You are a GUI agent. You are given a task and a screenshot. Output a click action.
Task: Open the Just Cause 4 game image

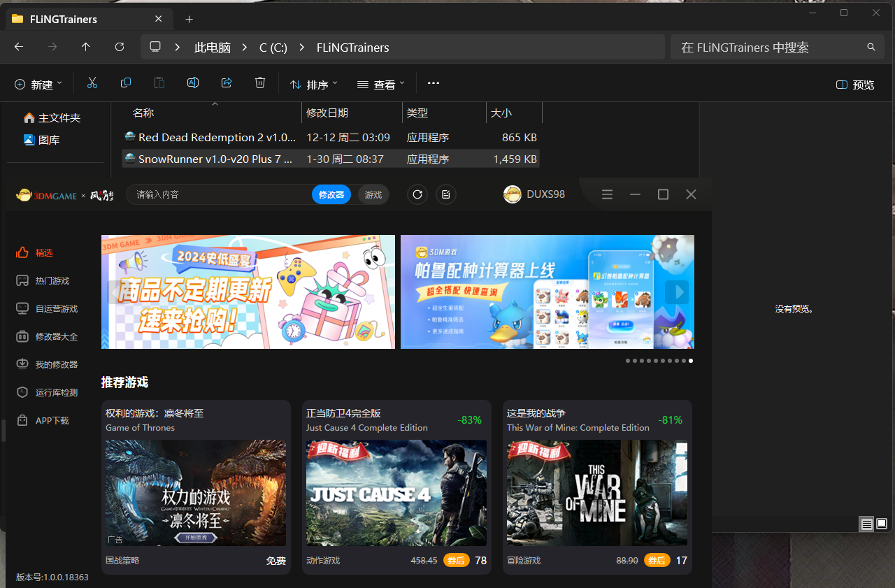click(396, 493)
